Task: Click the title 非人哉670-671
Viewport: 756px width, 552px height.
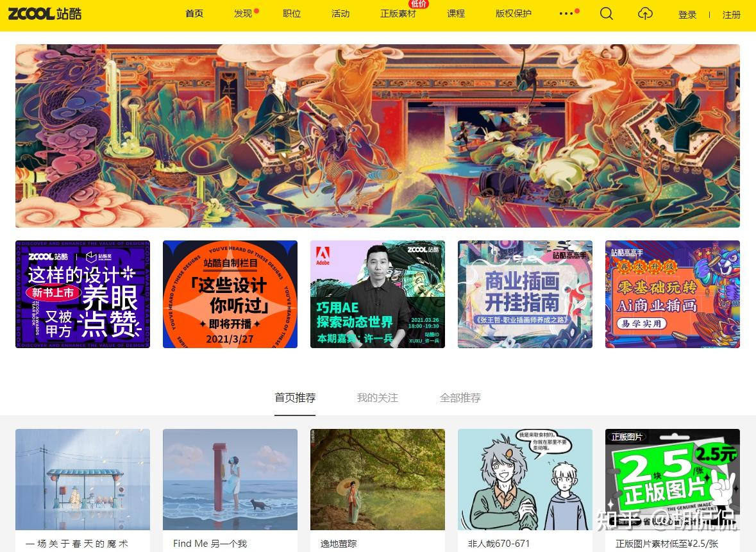Action: 498,544
